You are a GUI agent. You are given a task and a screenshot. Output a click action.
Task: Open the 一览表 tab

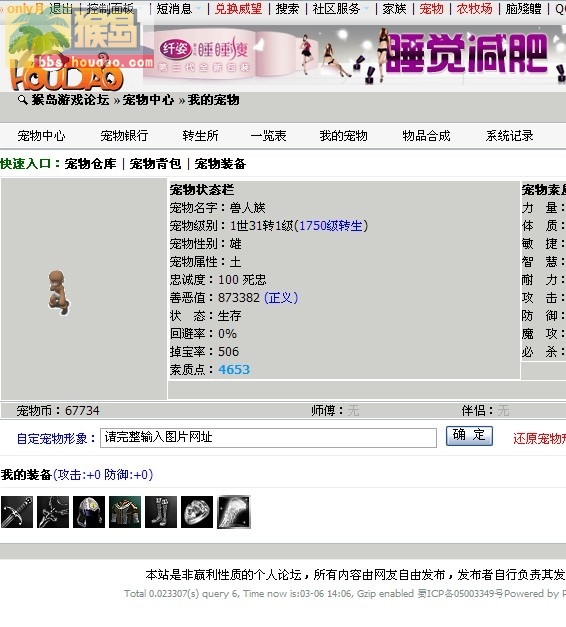pos(268,136)
